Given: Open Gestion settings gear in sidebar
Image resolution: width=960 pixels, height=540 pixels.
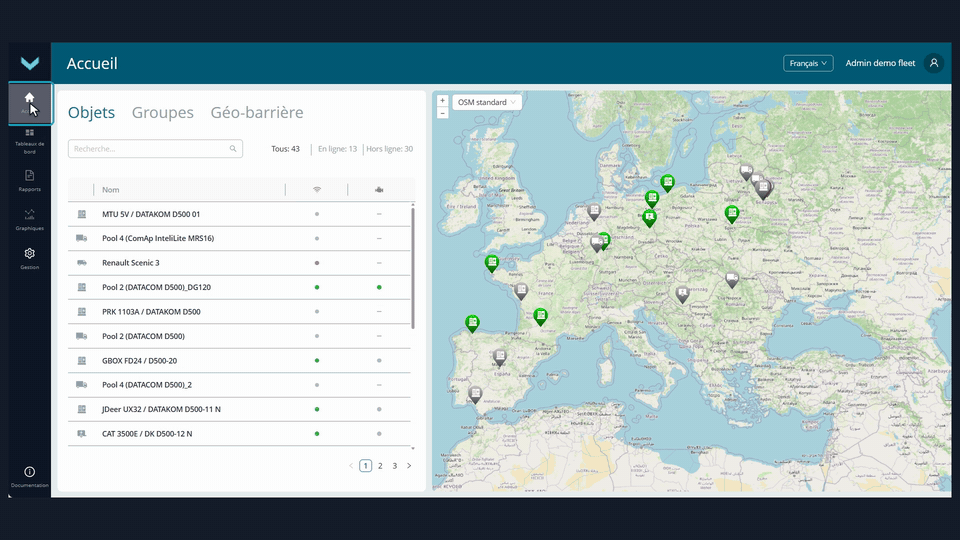Looking at the screenshot, I should 29,258.
